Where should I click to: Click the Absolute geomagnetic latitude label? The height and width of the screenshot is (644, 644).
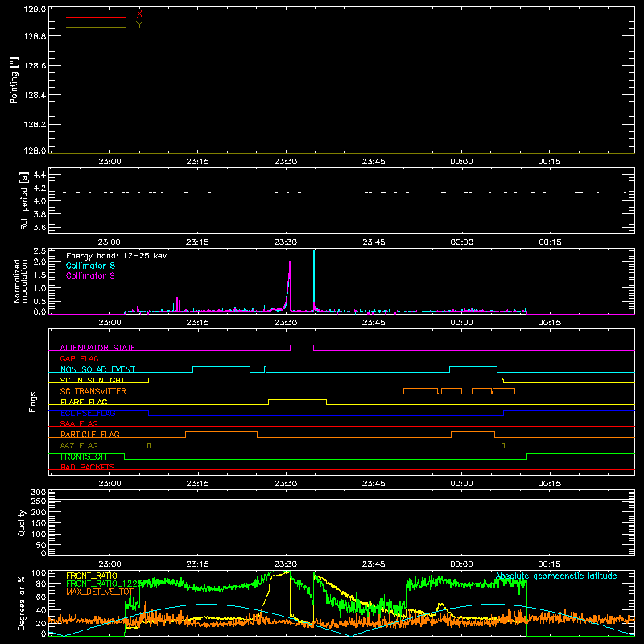[x=556, y=576]
